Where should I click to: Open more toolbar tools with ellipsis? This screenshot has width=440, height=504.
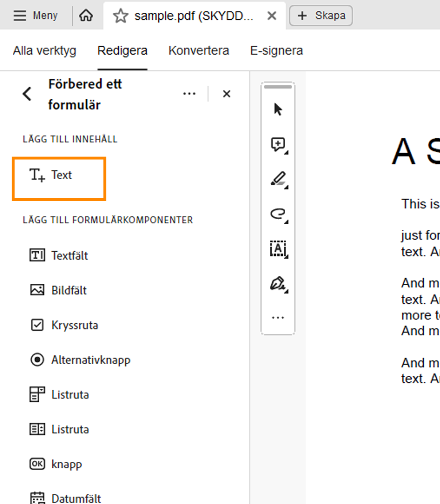pos(278,316)
